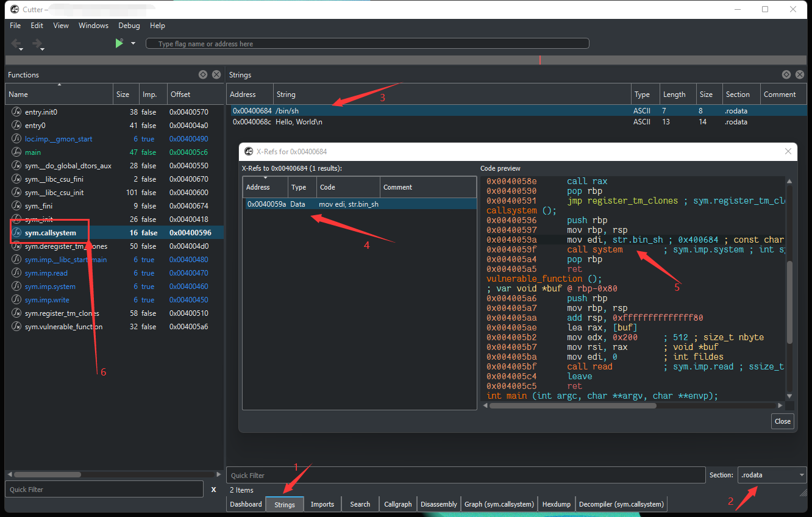Switch to the Disassembly tab

pyautogui.click(x=439, y=504)
